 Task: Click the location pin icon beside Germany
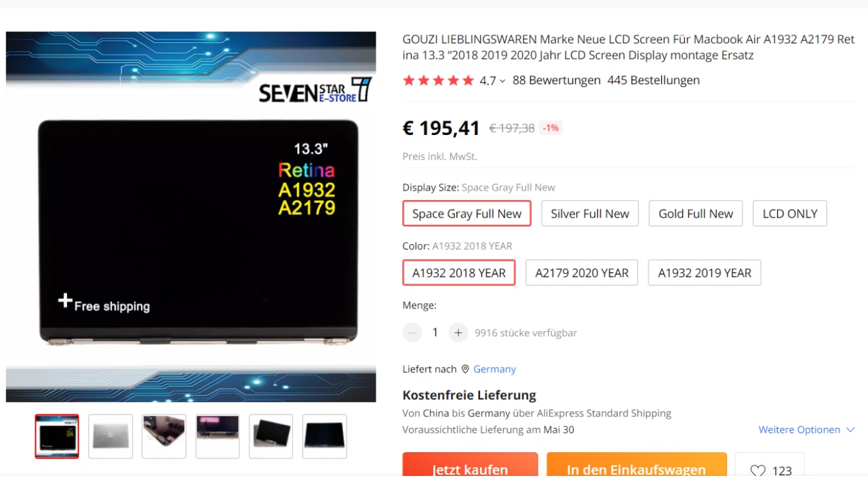465,369
